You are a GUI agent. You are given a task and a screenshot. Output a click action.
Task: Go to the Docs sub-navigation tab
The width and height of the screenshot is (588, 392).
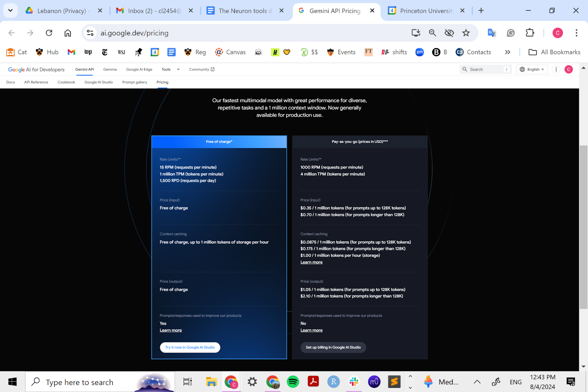11,82
